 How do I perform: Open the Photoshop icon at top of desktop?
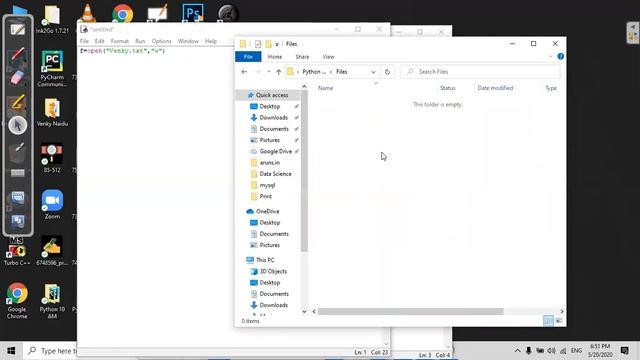tap(193, 13)
